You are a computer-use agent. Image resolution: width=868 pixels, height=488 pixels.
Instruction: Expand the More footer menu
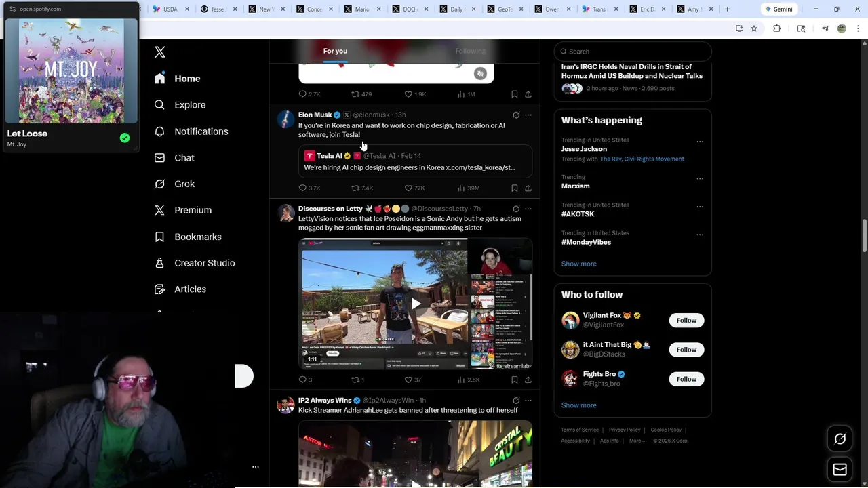tap(637, 441)
